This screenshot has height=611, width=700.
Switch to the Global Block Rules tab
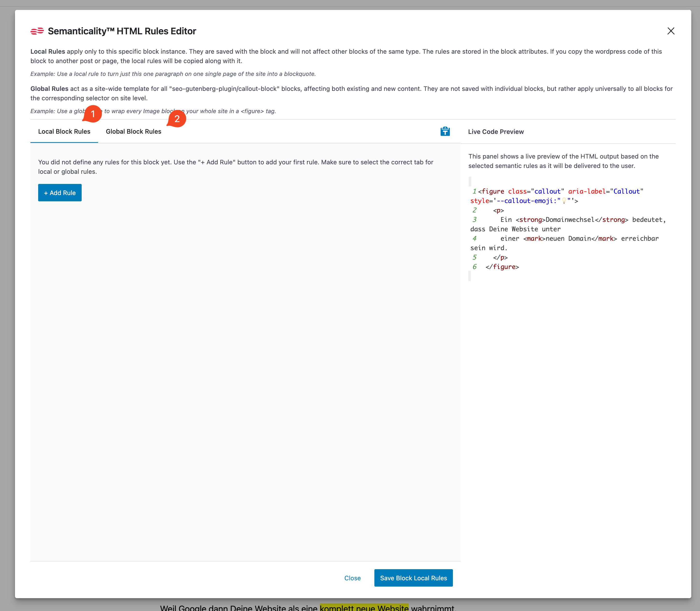tap(133, 131)
